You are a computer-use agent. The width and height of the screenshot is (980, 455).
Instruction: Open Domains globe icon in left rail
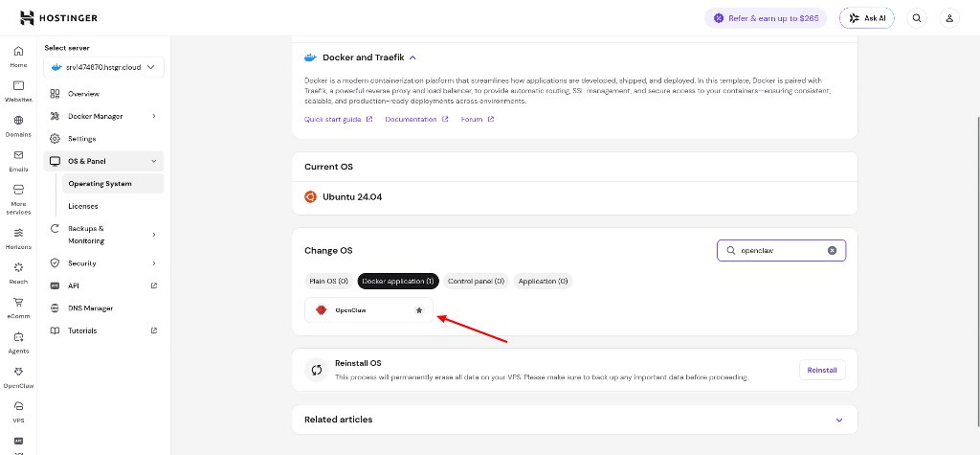(18, 120)
